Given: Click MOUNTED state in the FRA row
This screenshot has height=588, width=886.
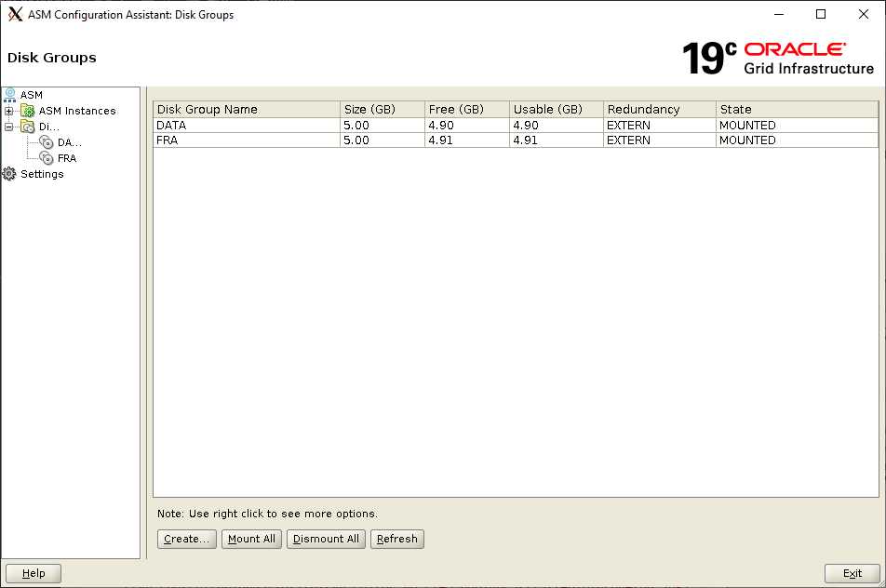Looking at the screenshot, I should point(798,140).
